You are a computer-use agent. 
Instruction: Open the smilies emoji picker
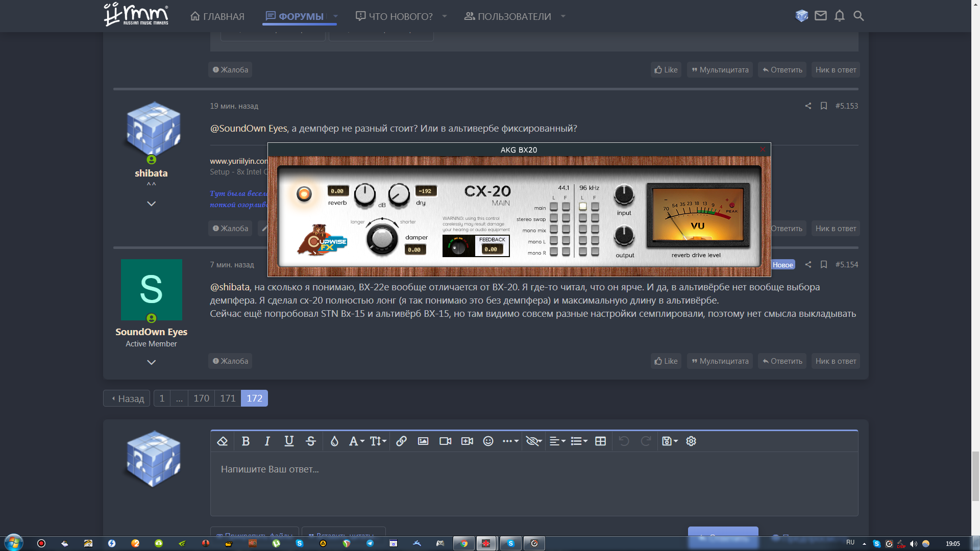(x=488, y=441)
